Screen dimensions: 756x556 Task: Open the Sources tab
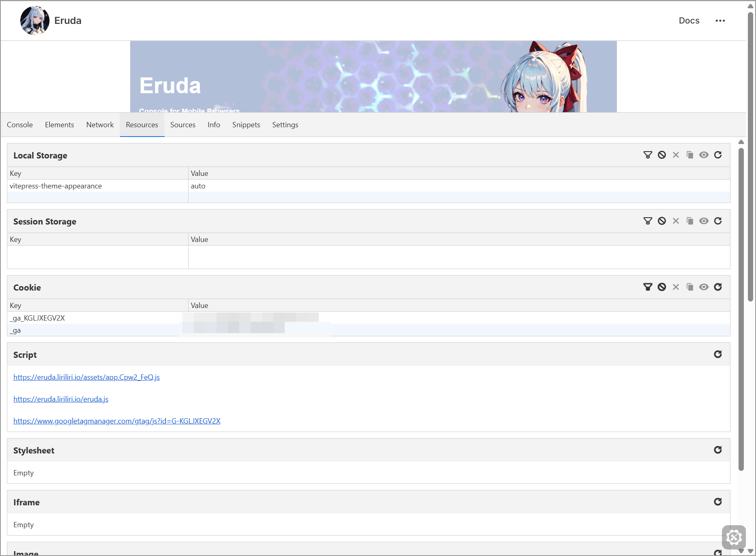183,125
